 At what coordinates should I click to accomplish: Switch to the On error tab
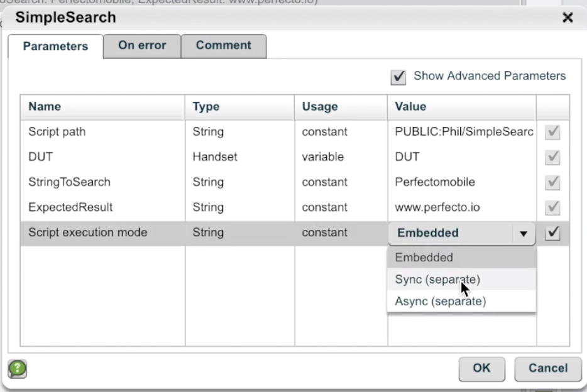(142, 46)
